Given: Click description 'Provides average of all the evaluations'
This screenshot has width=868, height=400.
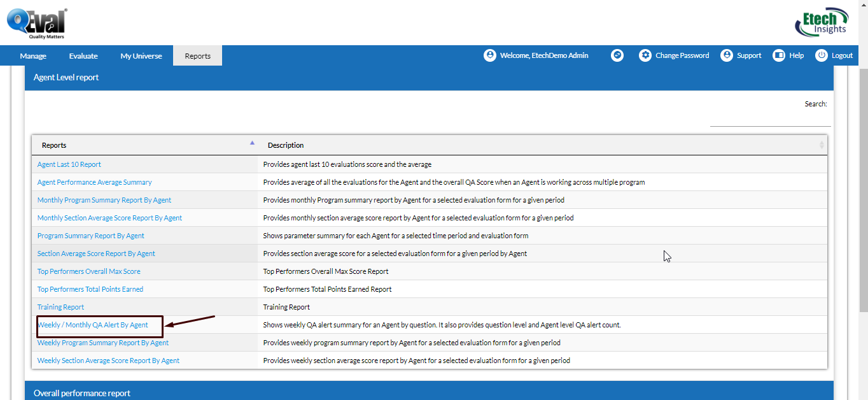Looking at the screenshot, I should pyautogui.click(x=454, y=182).
